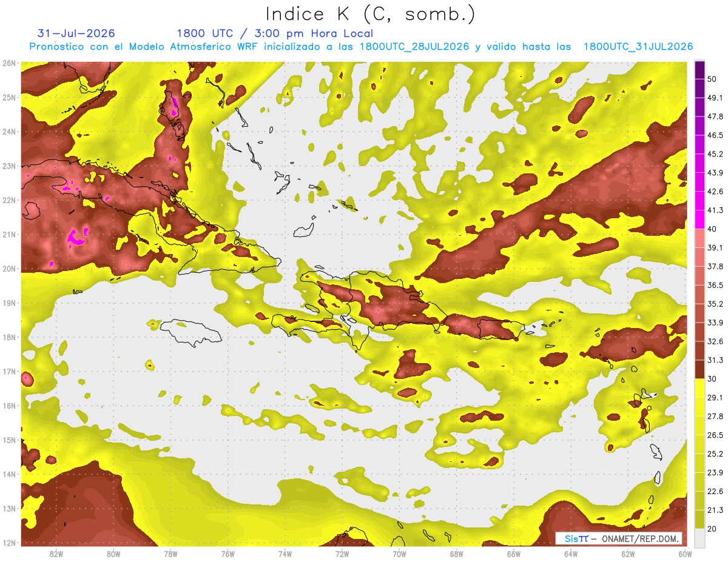Click the longitude label "64W"

571,554
